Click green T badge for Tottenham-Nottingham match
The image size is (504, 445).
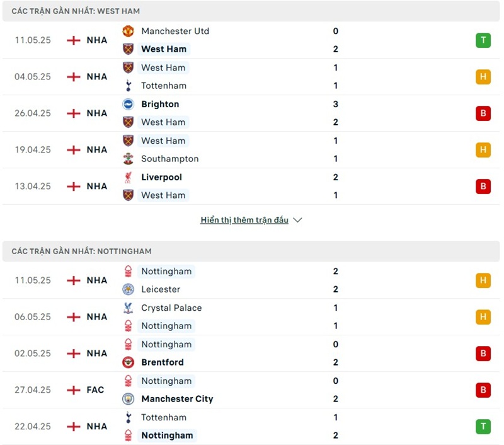click(483, 427)
